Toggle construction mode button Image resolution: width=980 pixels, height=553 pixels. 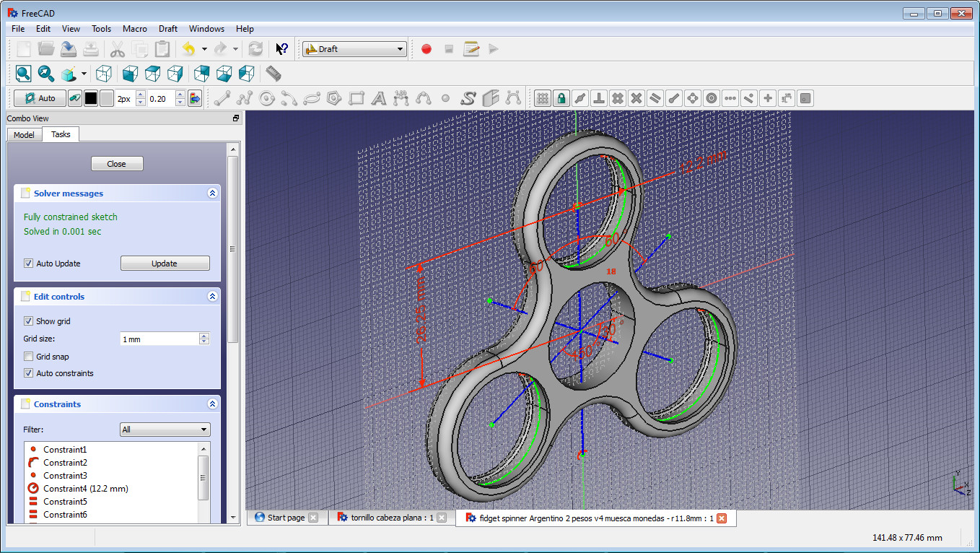(75, 98)
